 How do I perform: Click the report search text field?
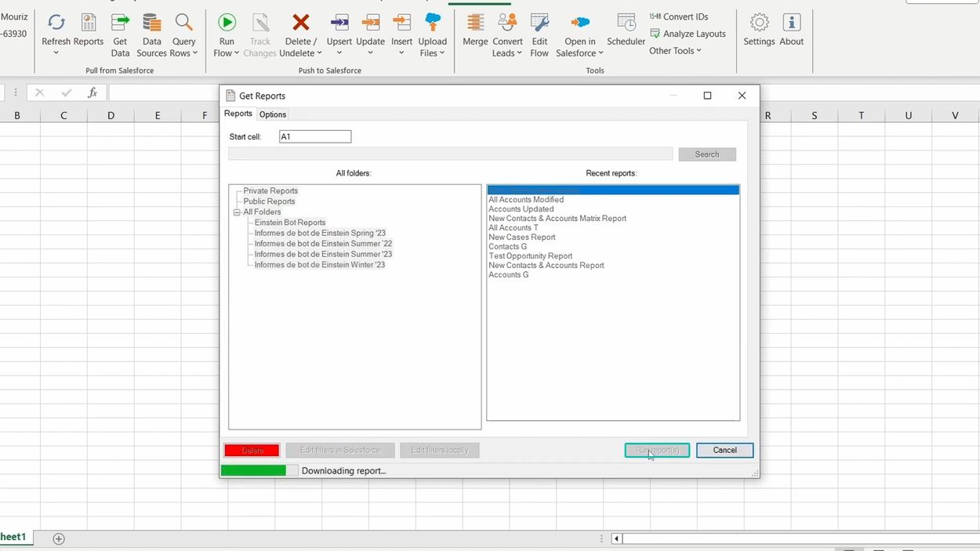coord(451,154)
